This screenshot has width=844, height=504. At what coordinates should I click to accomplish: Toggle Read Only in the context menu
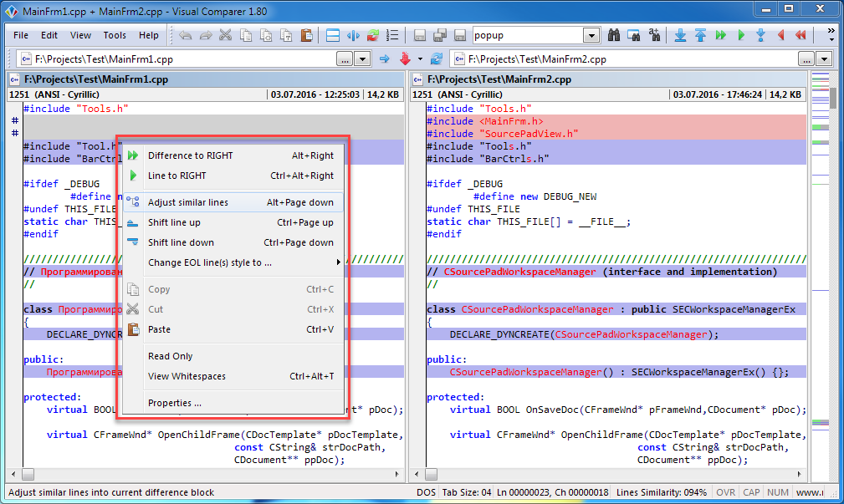[x=170, y=356]
